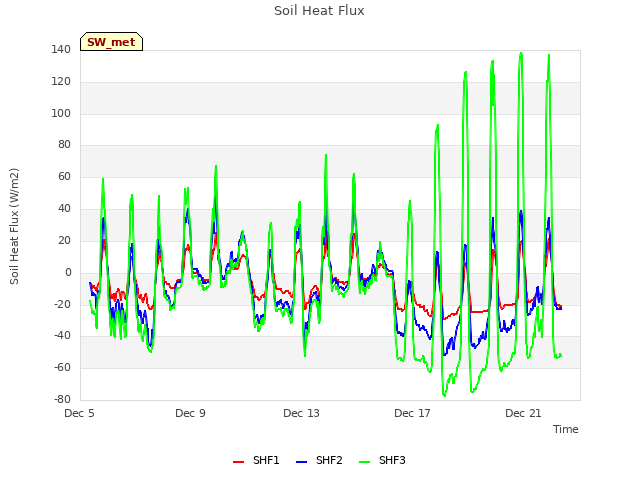The width and height of the screenshot is (640, 480).
Task: Click the Dec 21 x-axis label
Action: (523, 413)
